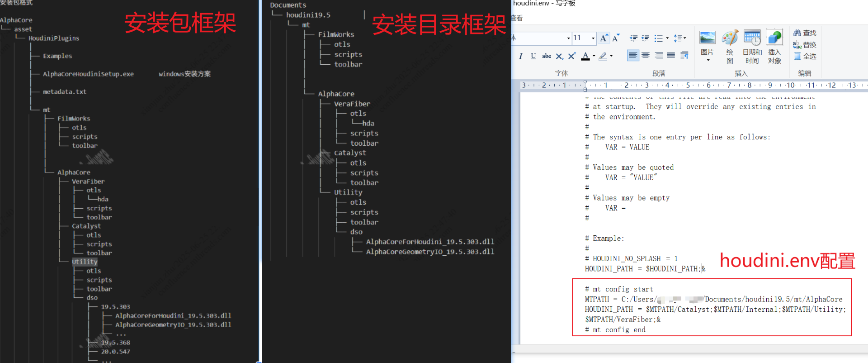This screenshot has height=363, width=868.
Task: Insert a picture via the 图片 icon
Action: (707, 38)
